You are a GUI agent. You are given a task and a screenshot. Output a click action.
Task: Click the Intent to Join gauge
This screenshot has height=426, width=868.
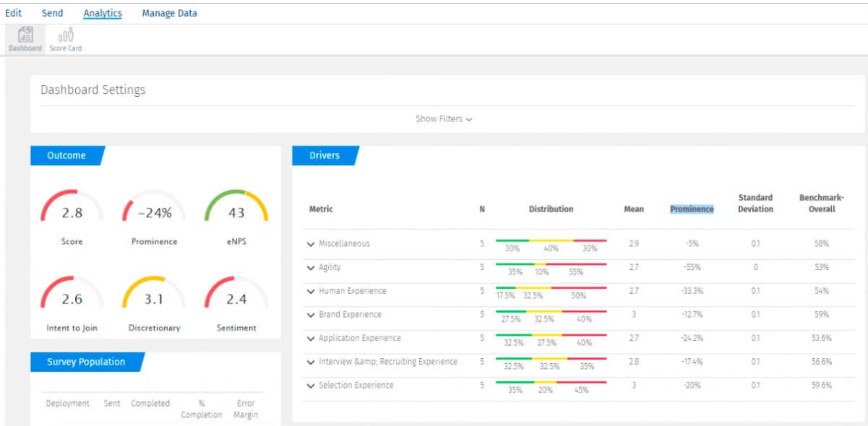(72, 293)
